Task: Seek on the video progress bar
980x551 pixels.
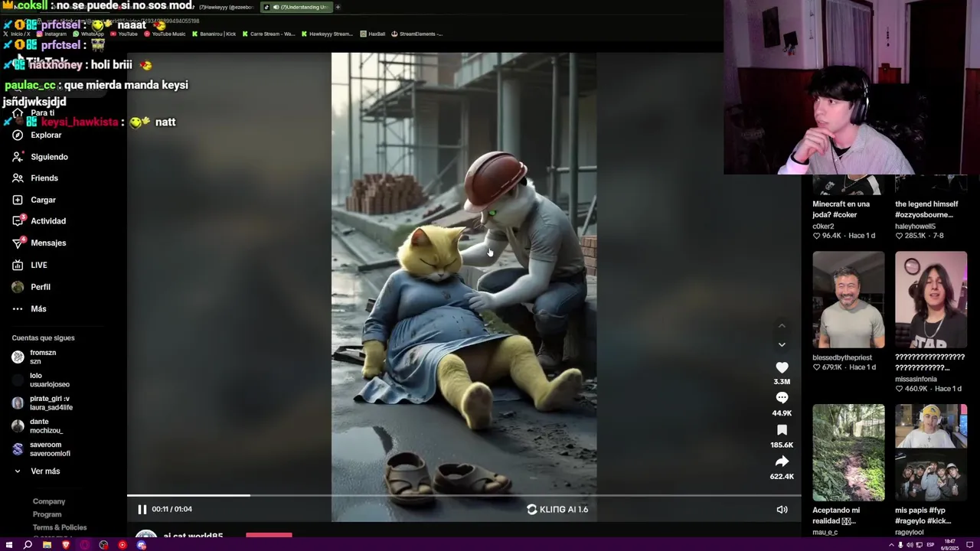Action: coord(464,496)
